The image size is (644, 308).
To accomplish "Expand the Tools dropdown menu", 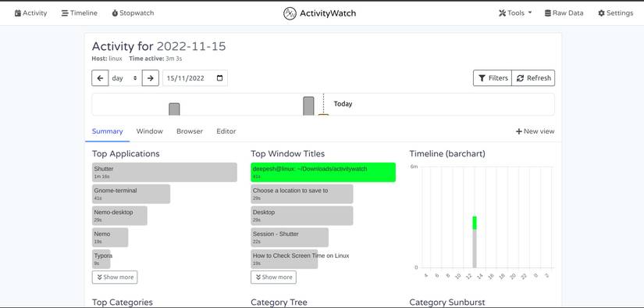I will [515, 13].
